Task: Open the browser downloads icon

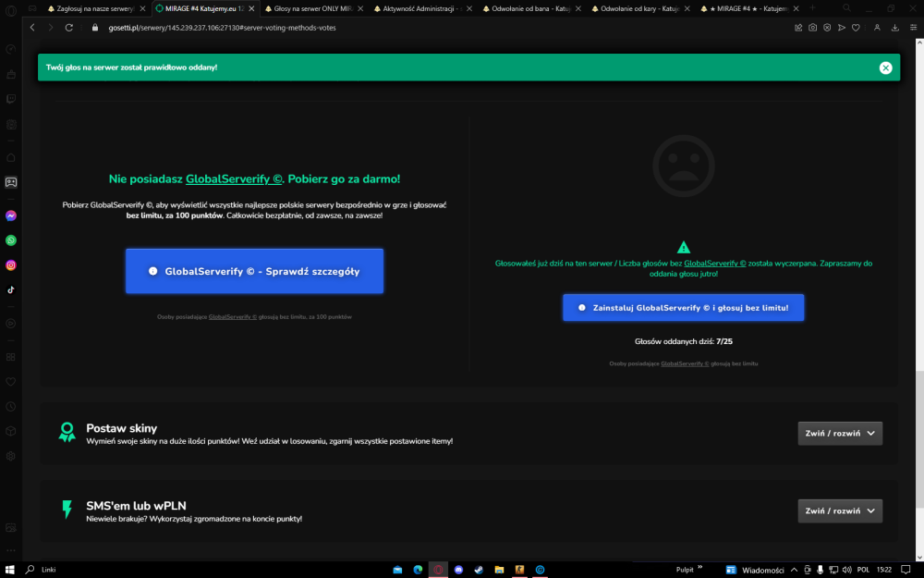Action: tap(894, 28)
